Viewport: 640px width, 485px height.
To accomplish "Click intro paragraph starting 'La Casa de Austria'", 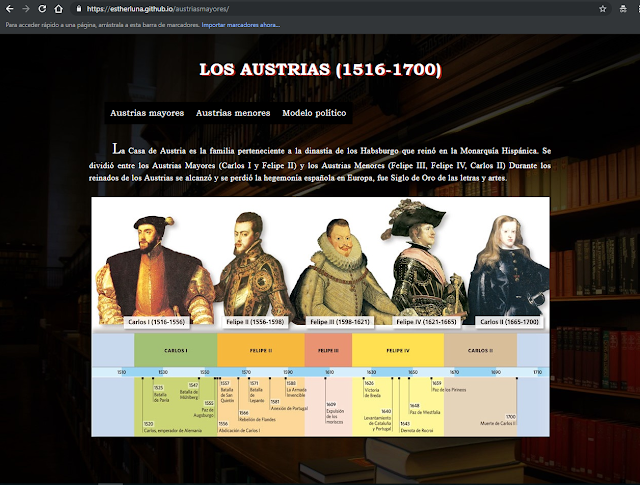I will 320,163.
